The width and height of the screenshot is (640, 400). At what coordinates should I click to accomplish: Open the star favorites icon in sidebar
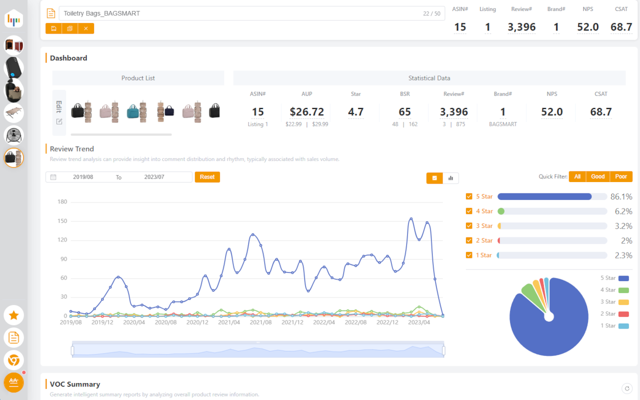point(13,315)
